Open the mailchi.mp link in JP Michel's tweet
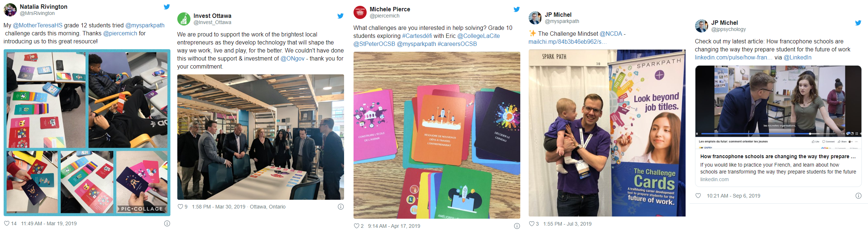Viewport: 868px width, 234px height. click(568, 42)
